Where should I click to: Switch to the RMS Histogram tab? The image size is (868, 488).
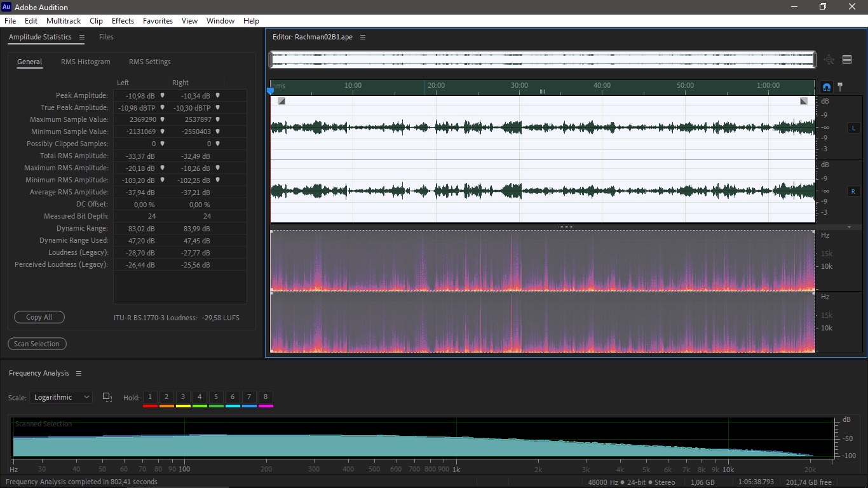86,62
